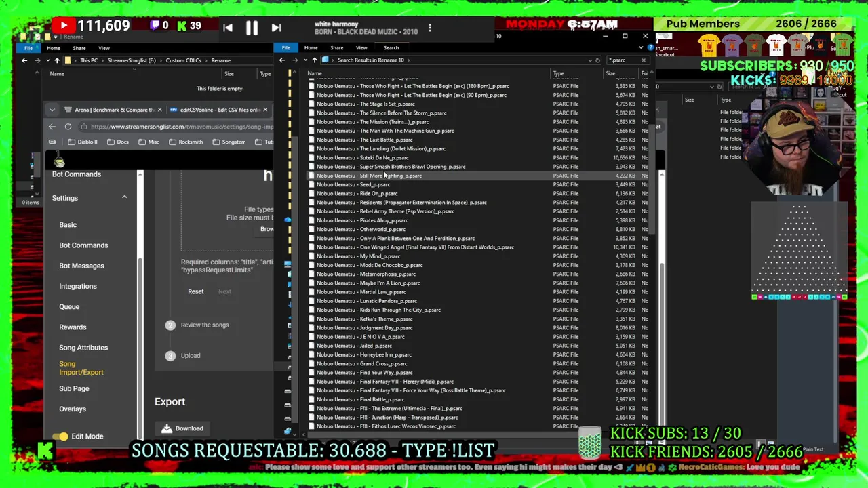Reload the streamersonglist browser page
Viewport: 868px width, 488px height.
(68, 127)
